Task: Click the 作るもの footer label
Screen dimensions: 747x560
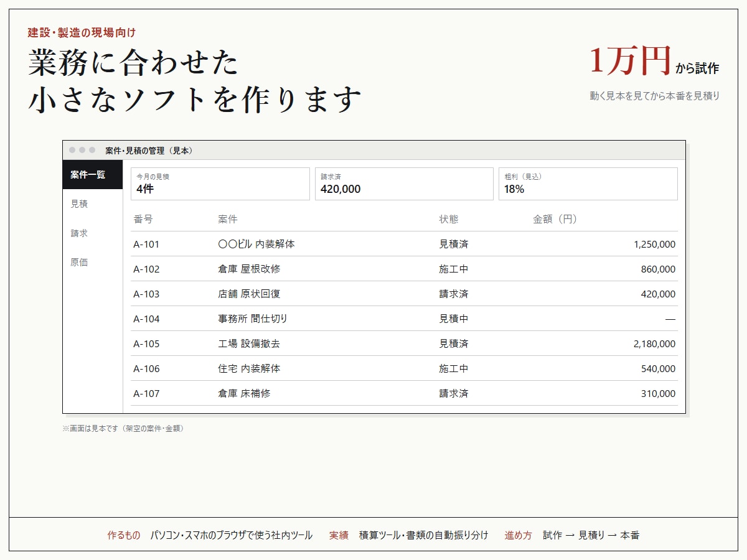Action: coord(124,535)
